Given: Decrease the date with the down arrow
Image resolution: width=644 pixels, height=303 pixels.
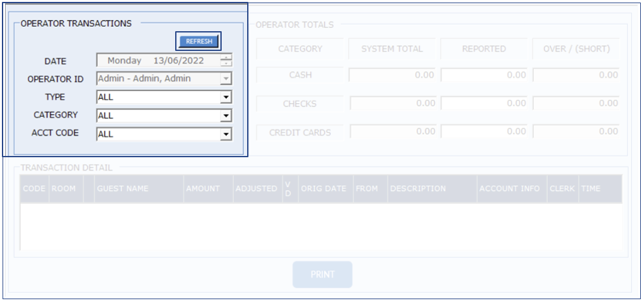Looking at the screenshot, I should coord(226,64).
